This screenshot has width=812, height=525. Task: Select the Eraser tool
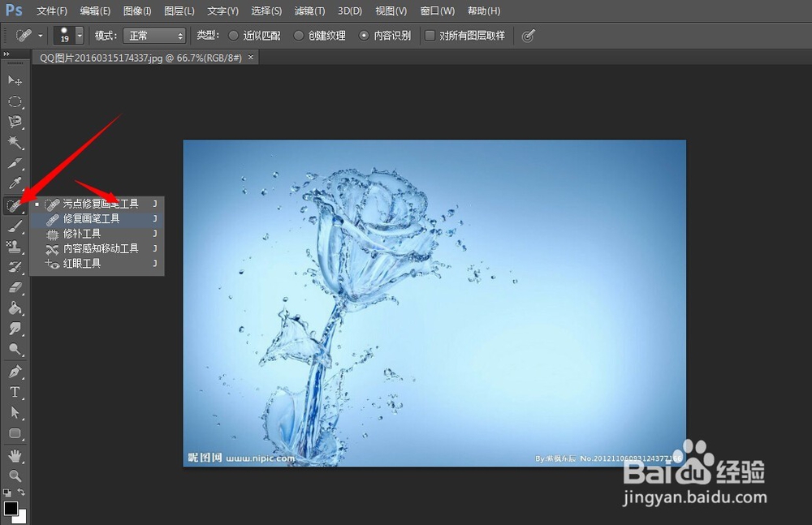click(x=15, y=288)
